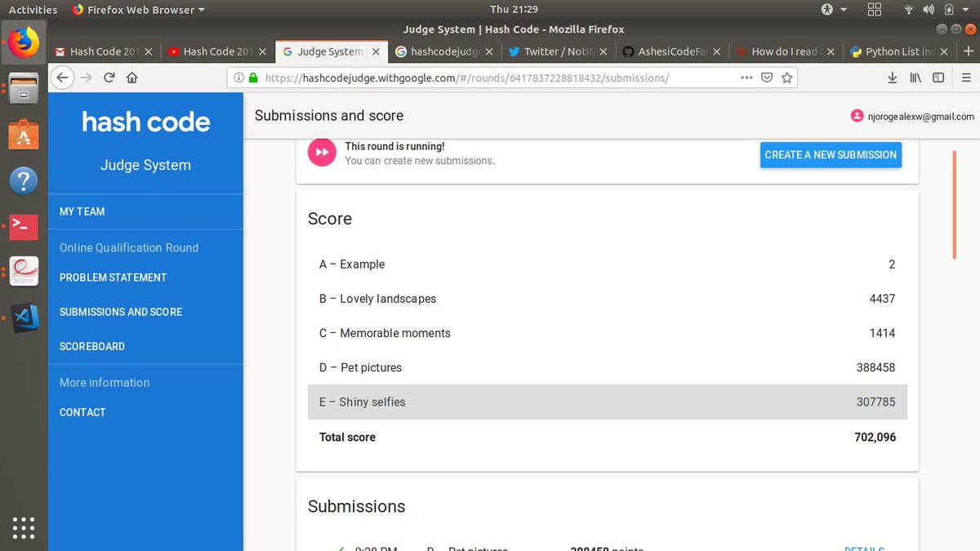
Task: Select the C – Memorable moments row
Action: 608,333
